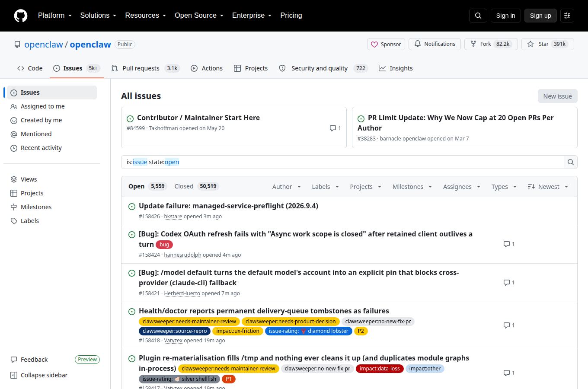588x389 pixels.
Task: Click the Sign up button
Action: [x=540, y=16]
